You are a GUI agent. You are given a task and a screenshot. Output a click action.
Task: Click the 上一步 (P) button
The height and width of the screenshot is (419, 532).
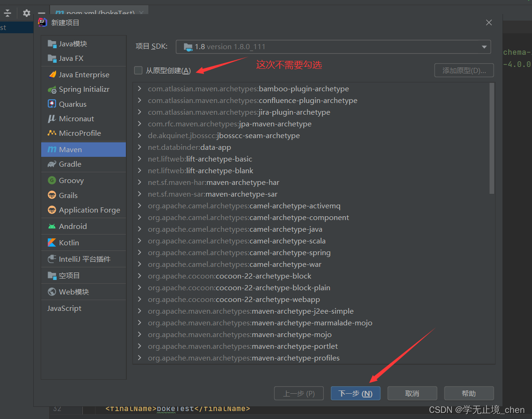(299, 393)
